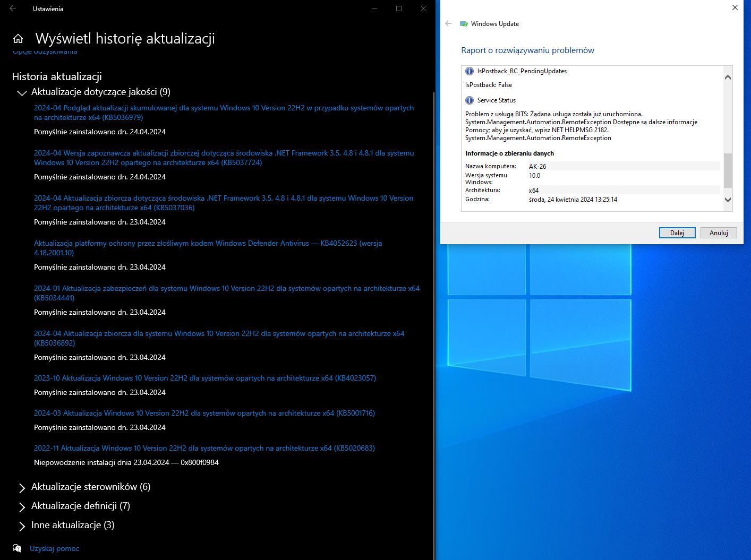Screen dimensions: 751x560
Task: Click the Uzyskaj pomoc chat icon
Action: [x=17, y=548]
